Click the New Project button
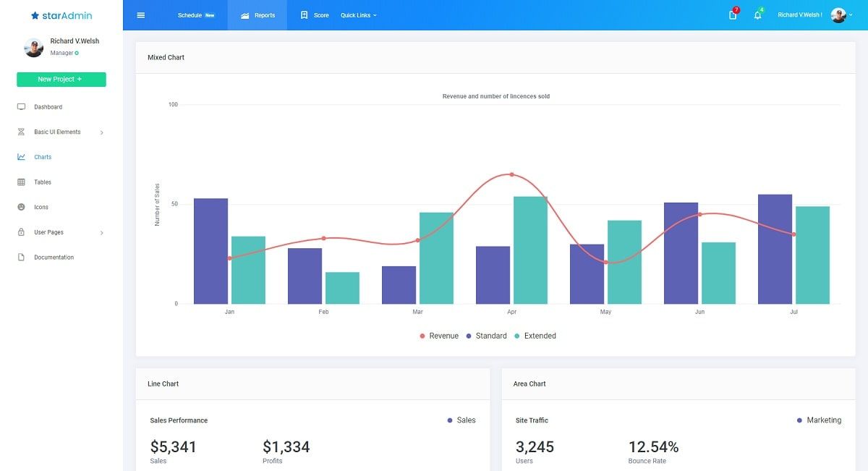Image resolution: width=868 pixels, height=471 pixels. (61, 79)
